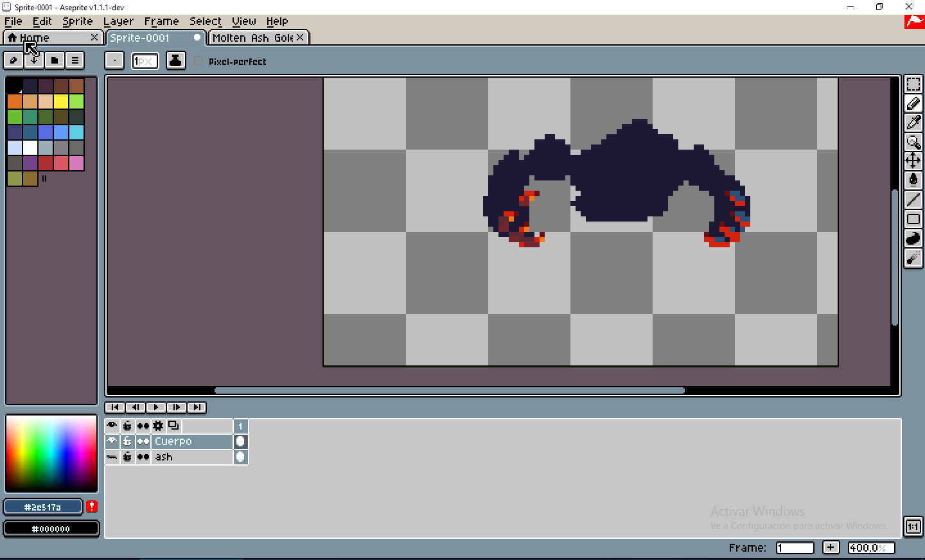Toggle lock for all layers in header
The height and width of the screenshot is (560, 925).
[x=127, y=426]
